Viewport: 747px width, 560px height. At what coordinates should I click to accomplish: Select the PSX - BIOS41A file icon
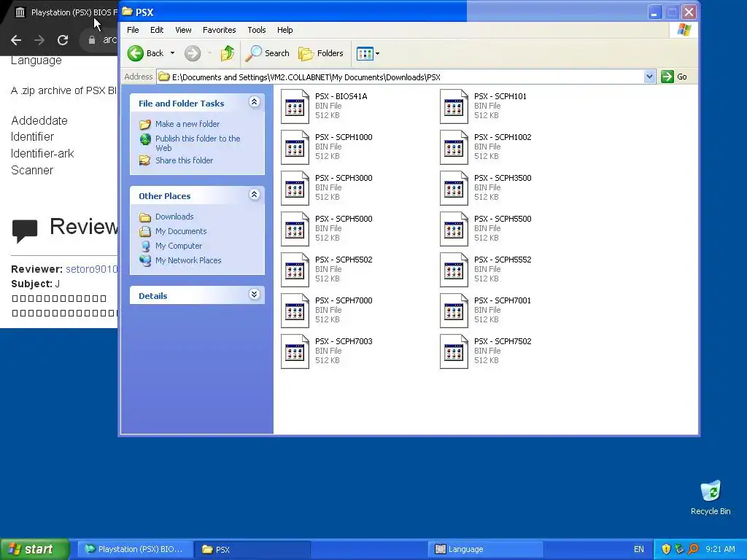[x=295, y=106]
